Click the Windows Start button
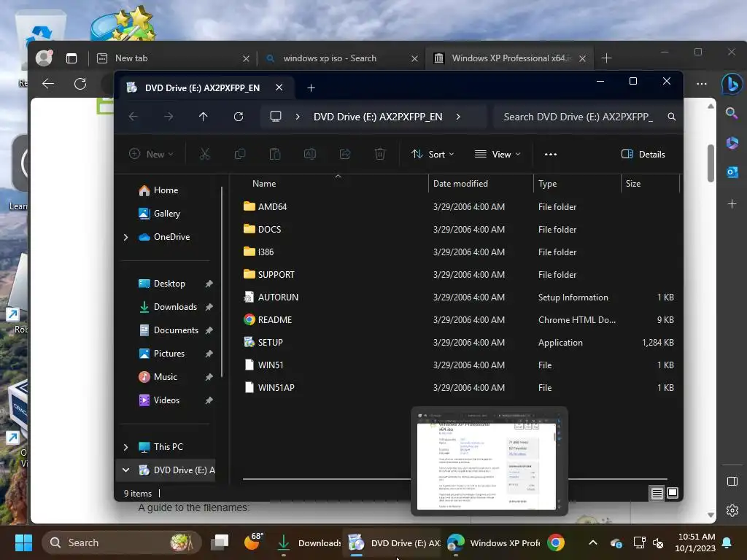747x560 pixels. click(23, 542)
